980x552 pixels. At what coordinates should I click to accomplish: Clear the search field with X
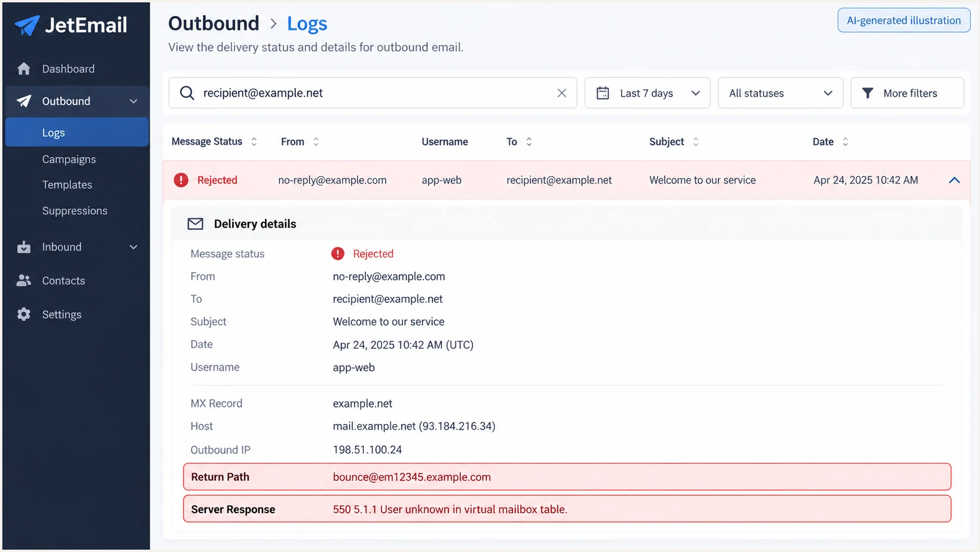click(x=562, y=93)
